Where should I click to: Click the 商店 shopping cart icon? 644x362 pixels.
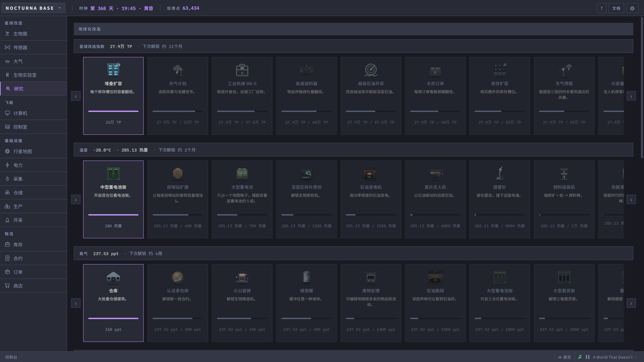pos(7,286)
